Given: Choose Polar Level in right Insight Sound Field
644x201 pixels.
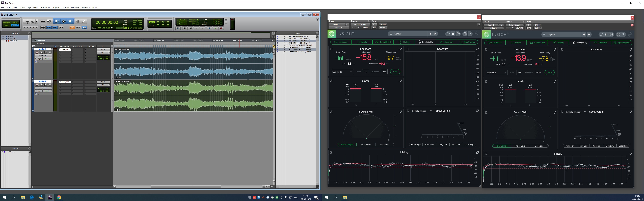Looking at the screenshot, I should point(520,146).
